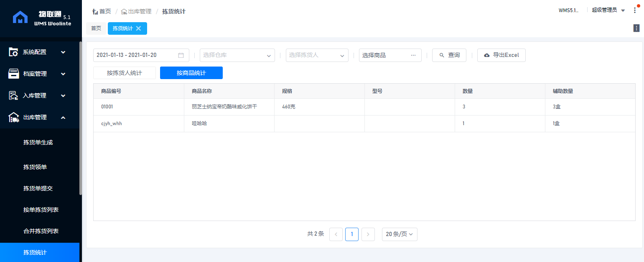Open the vertical dots menu at top right
The height and width of the screenshot is (262, 644).
click(x=635, y=10)
